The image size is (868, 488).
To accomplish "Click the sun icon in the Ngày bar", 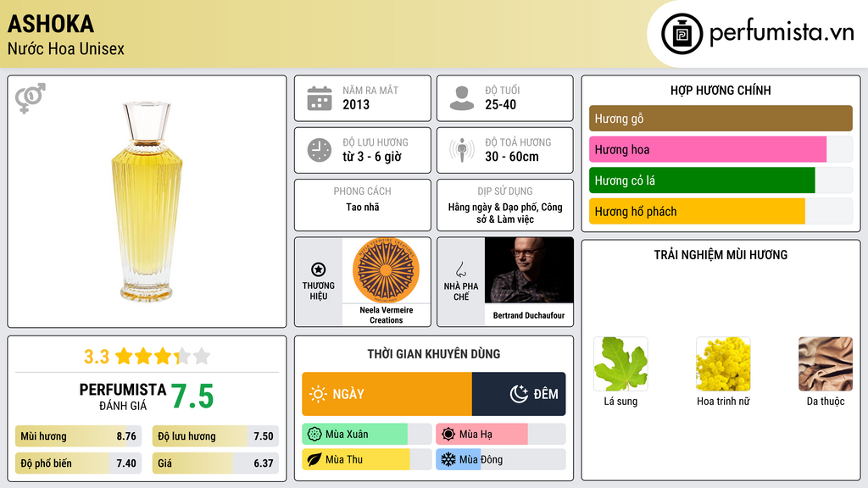I will pos(318,394).
